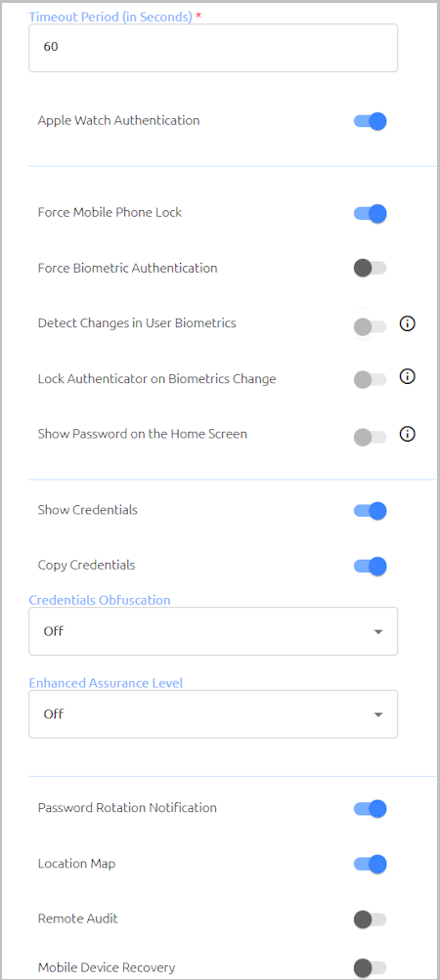The image size is (440, 980).
Task: Disable the Show Credentials toggle
Action: [x=370, y=511]
